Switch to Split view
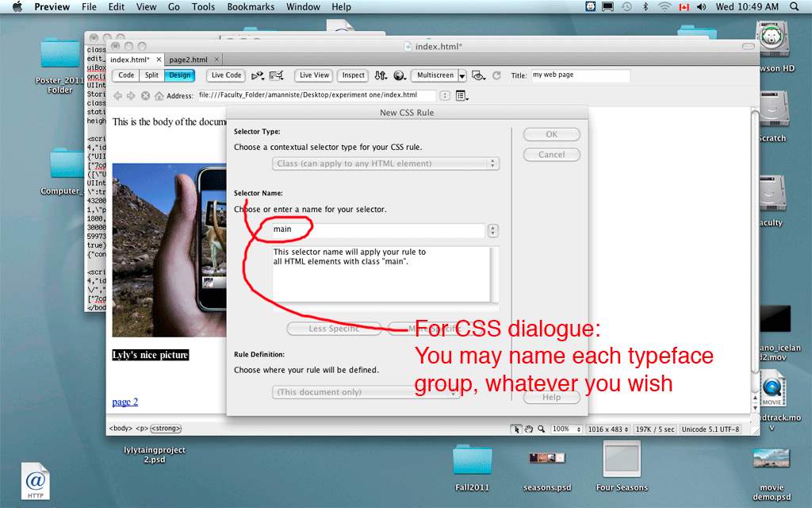Image resolution: width=812 pixels, height=508 pixels. pos(151,75)
